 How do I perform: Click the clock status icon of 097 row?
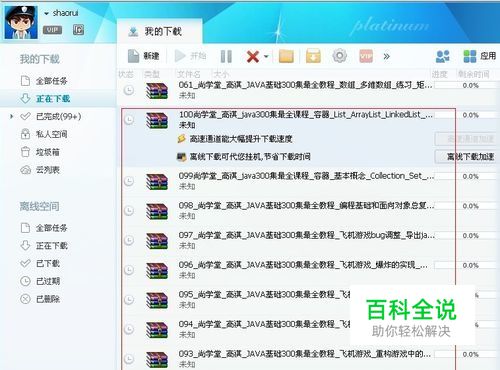(x=129, y=240)
